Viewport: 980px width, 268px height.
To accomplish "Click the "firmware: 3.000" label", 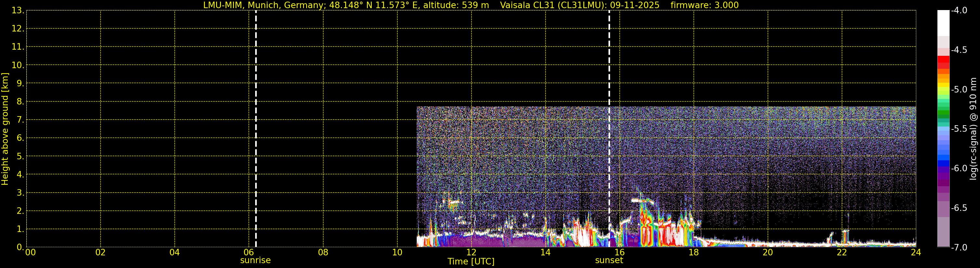I will pos(705,5).
